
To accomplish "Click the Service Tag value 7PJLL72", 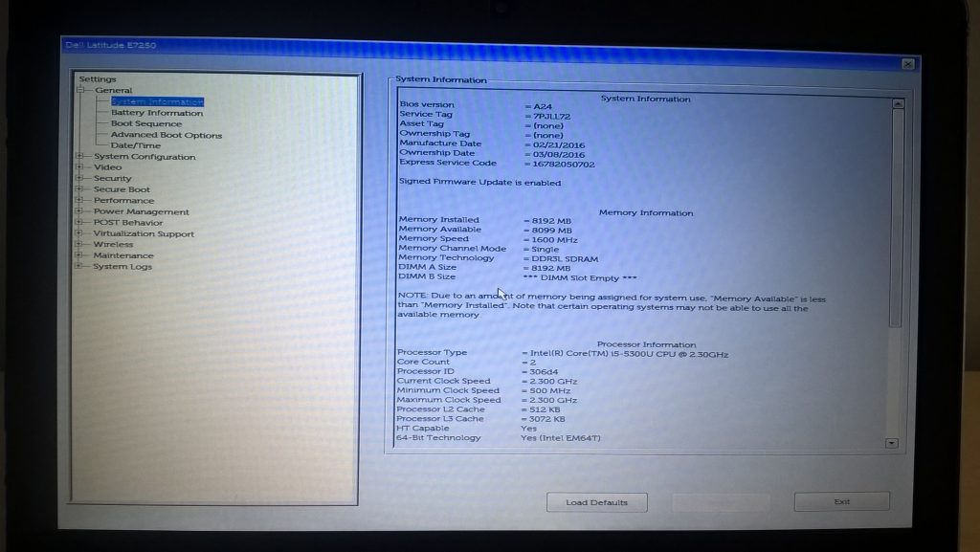I will click(x=551, y=117).
